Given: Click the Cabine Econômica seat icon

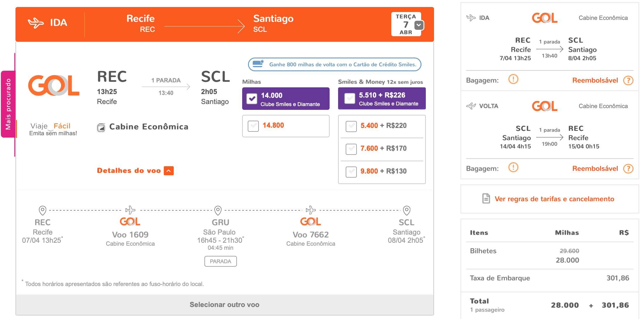Looking at the screenshot, I should (101, 128).
